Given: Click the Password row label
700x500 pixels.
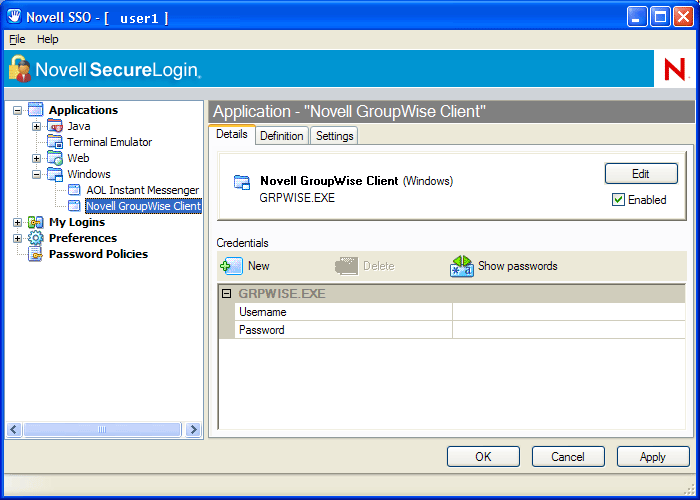Looking at the screenshot, I should click(x=262, y=330).
